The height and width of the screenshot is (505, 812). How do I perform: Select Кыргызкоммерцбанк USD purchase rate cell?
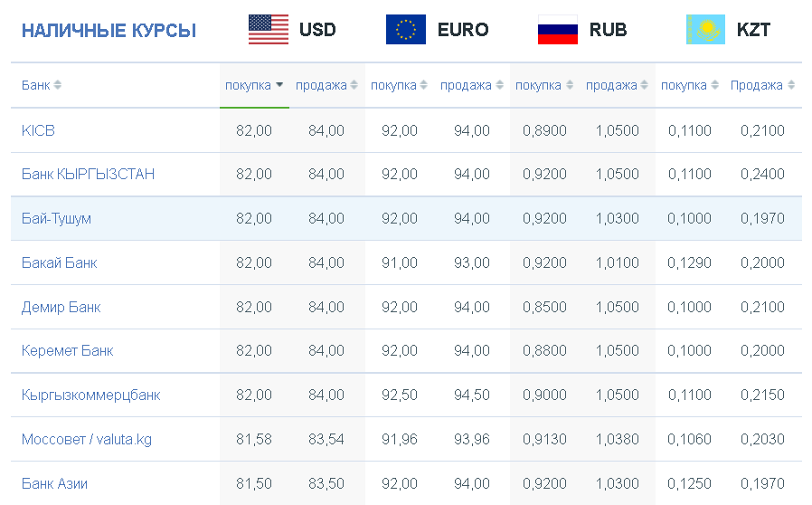pyautogui.click(x=254, y=395)
